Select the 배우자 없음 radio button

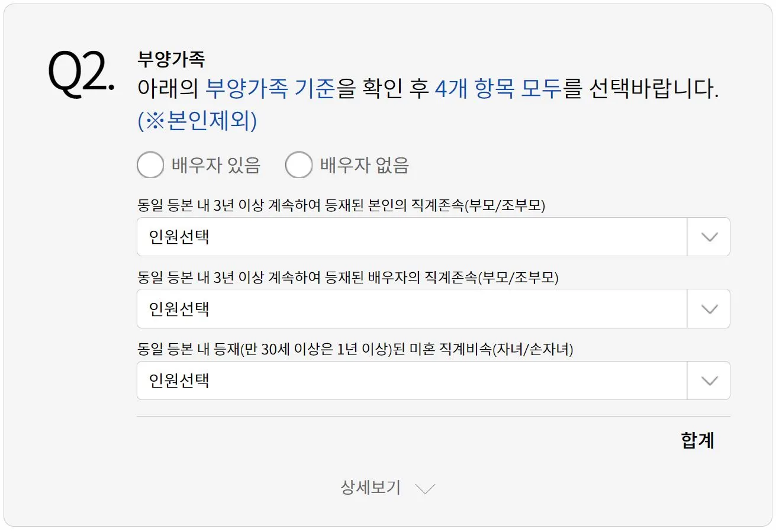pyautogui.click(x=299, y=165)
